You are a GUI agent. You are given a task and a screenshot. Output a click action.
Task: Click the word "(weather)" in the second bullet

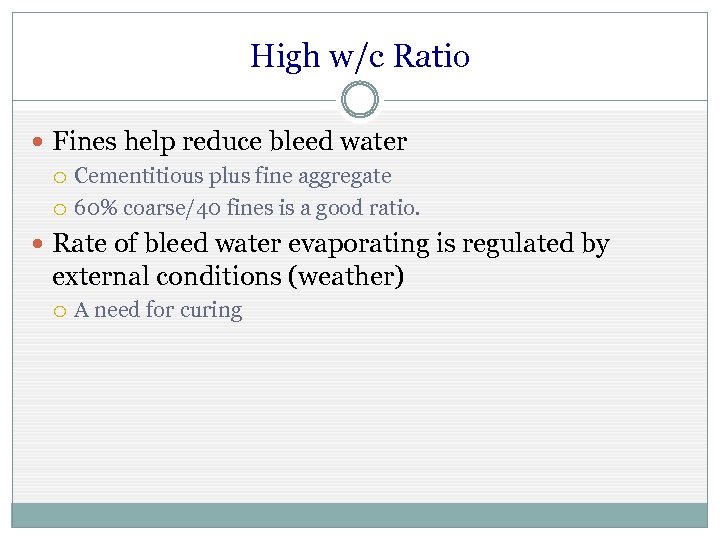click(345, 276)
